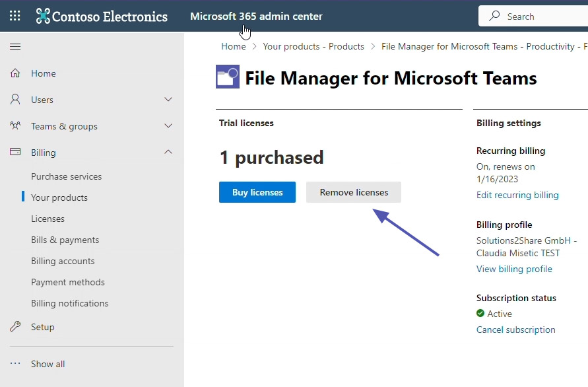This screenshot has height=387, width=588.
Task: Click the Setup wrench icon
Action: pyautogui.click(x=15, y=326)
